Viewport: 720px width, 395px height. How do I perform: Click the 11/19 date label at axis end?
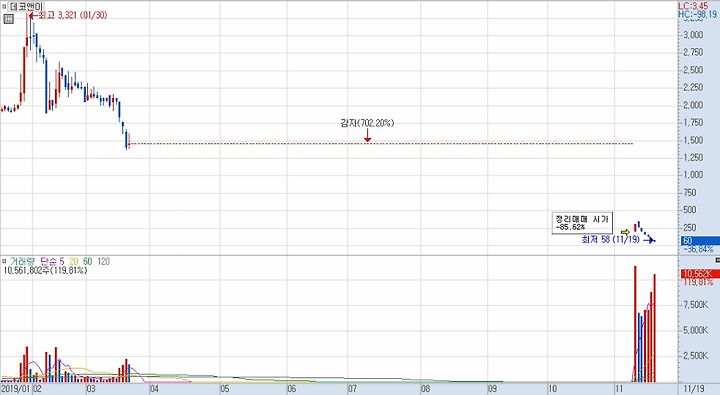click(x=694, y=389)
